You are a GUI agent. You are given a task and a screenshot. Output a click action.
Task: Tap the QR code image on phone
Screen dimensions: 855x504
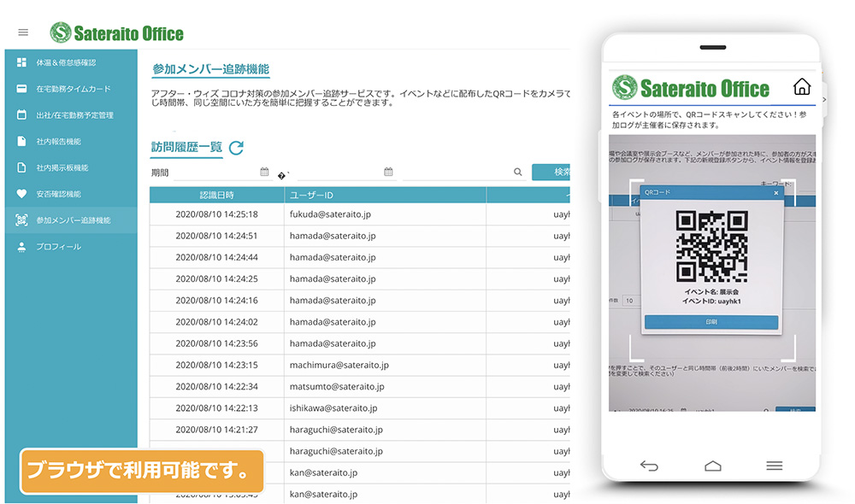pyautogui.click(x=711, y=246)
